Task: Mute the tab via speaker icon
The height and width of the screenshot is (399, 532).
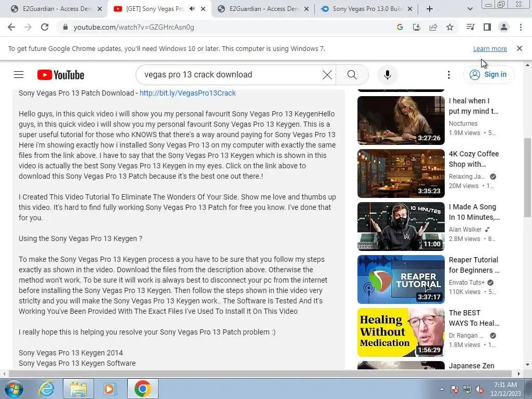Action: 192,9
